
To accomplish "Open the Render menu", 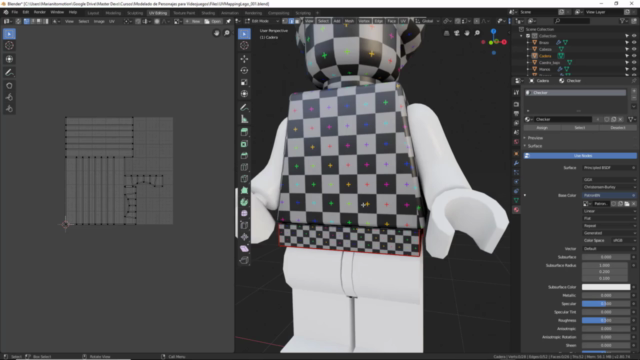I will pos(40,12).
